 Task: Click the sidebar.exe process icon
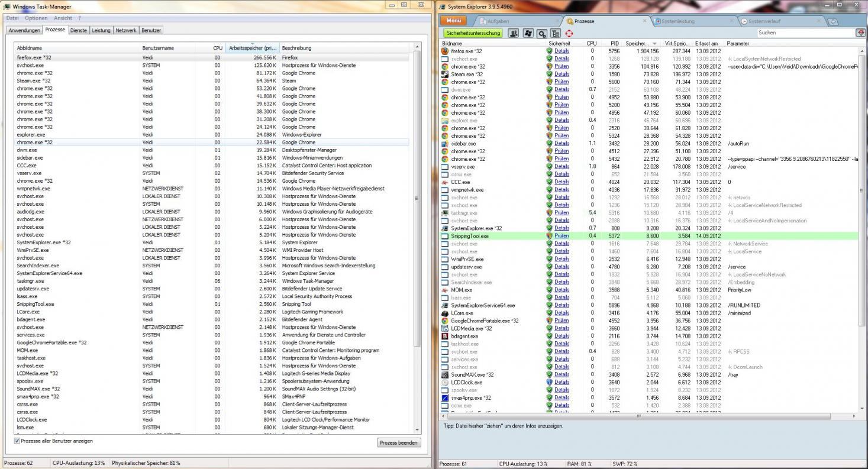click(445, 143)
